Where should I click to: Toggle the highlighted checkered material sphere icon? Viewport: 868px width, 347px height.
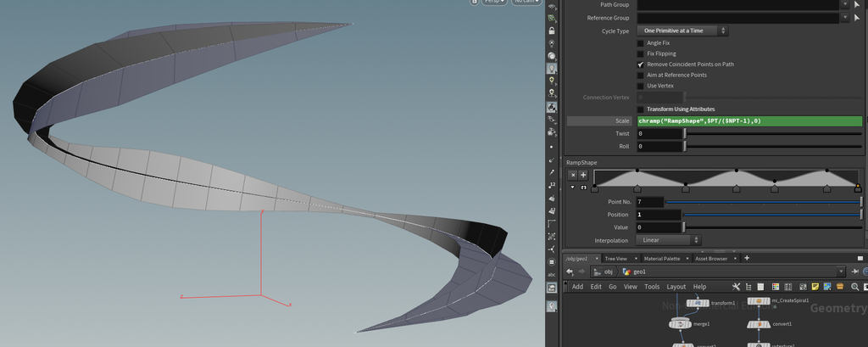click(551, 107)
